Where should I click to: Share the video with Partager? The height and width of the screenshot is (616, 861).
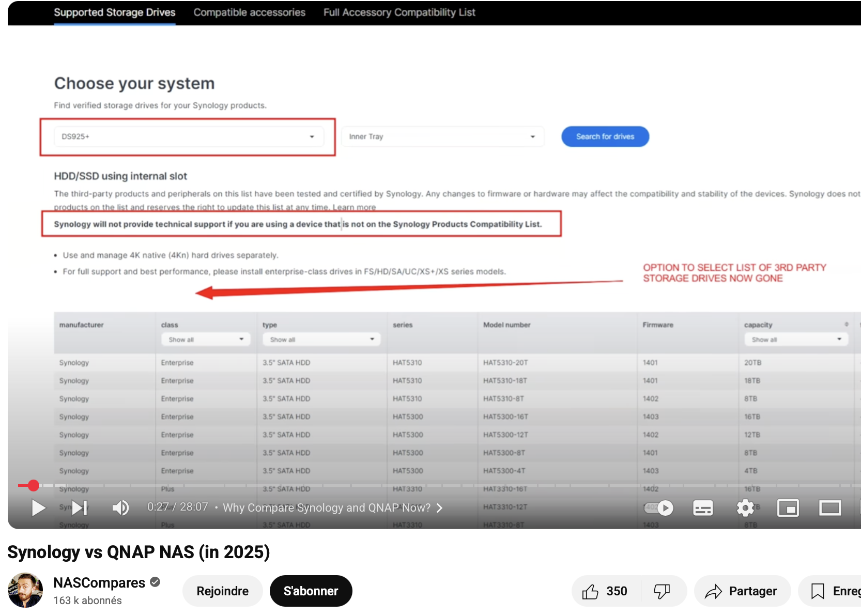click(x=742, y=591)
